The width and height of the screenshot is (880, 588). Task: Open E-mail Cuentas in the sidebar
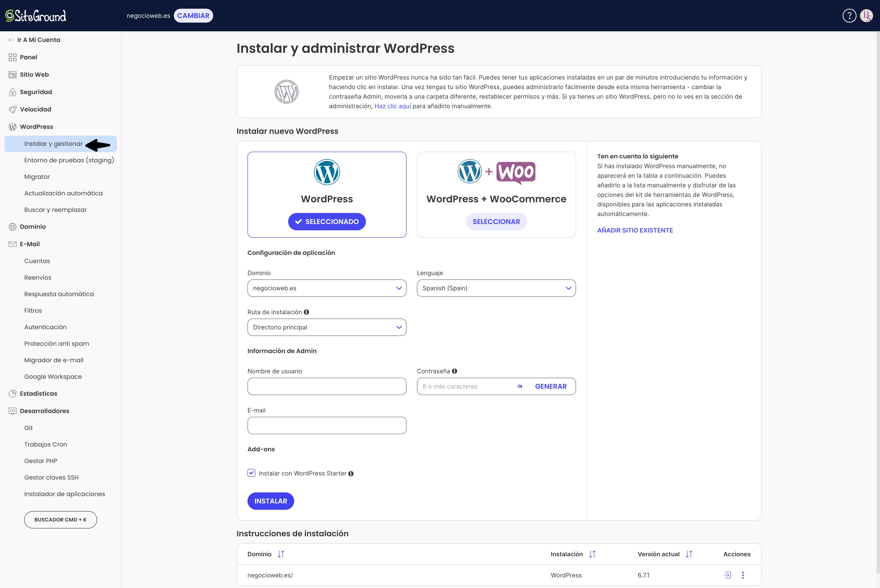pyautogui.click(x=37, y=261)
